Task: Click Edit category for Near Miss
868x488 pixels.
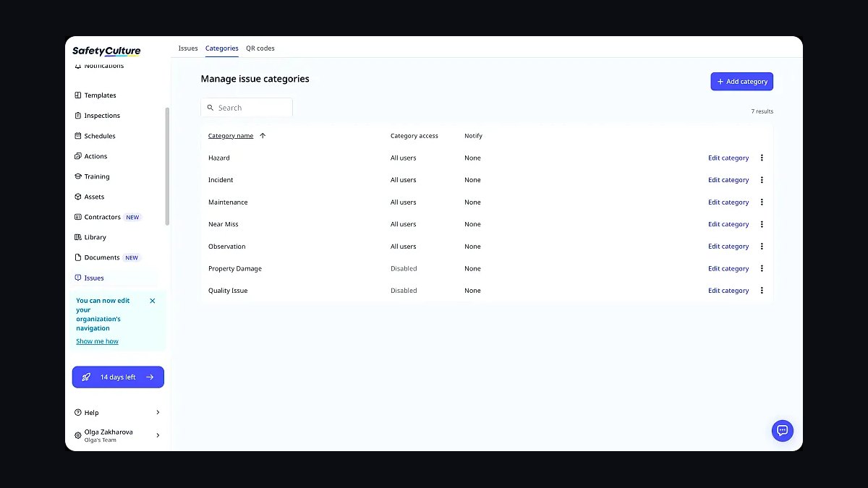Action: click(728, 224)
